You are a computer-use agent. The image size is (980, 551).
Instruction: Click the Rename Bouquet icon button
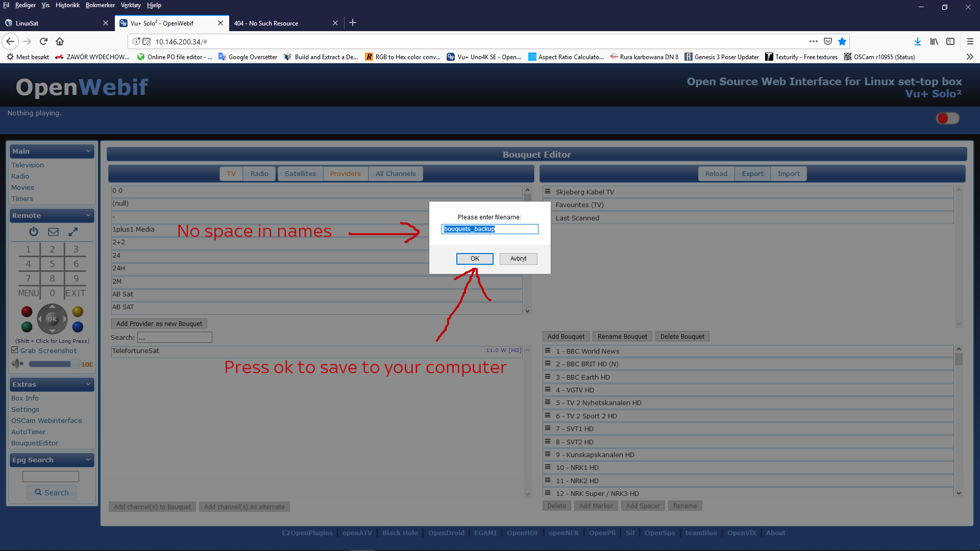(622, 336)
